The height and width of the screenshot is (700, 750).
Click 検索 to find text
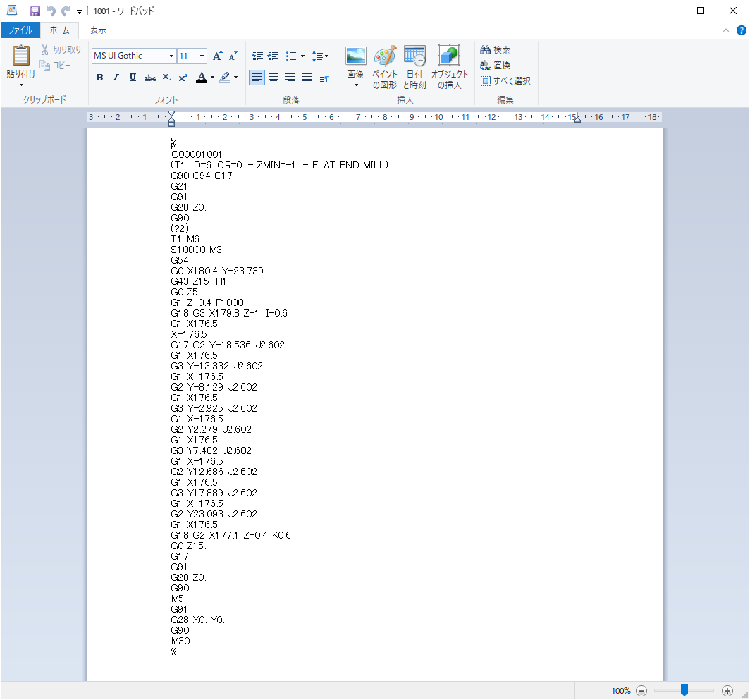click(x=496, y=50)
